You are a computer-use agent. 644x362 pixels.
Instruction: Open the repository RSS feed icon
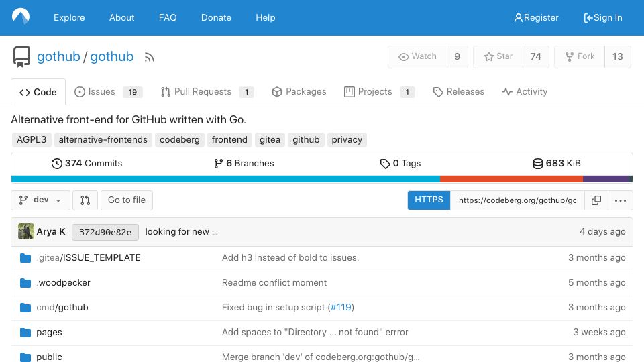point(149,57)
